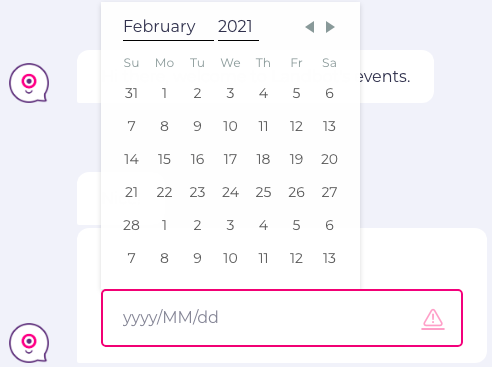Select Saturday February 27
The image size is (492, 367).
tap(329, 192)
